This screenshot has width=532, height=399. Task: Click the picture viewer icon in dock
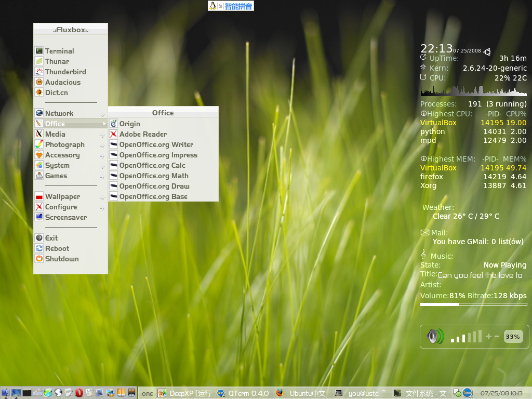coord(100,393)
